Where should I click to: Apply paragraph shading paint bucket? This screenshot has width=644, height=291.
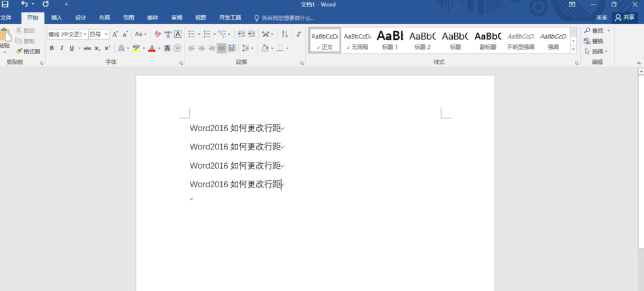(265, 48)
